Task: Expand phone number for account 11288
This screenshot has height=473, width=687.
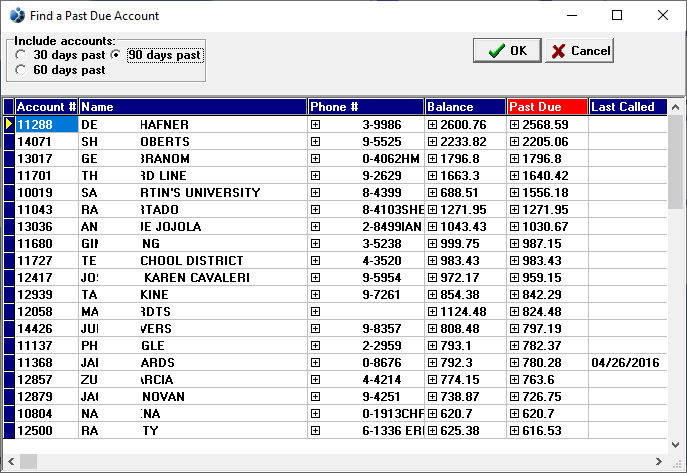Action: pyautogui.click(x=315, y=125)
